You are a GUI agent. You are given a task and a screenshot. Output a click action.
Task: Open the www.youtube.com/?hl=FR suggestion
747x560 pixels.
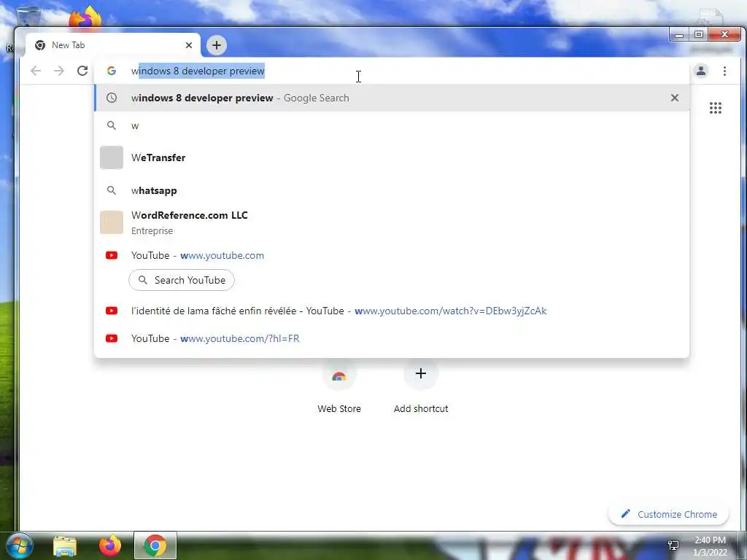[392, 338]
